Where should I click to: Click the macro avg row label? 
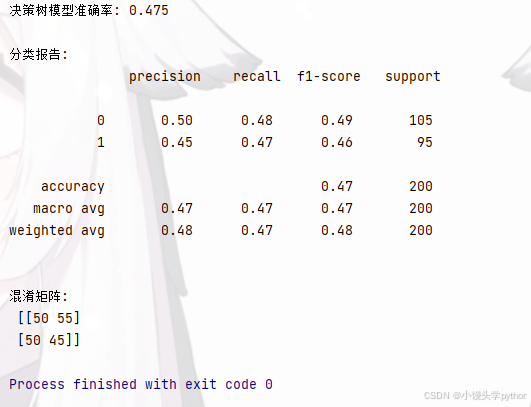[69, 209]
